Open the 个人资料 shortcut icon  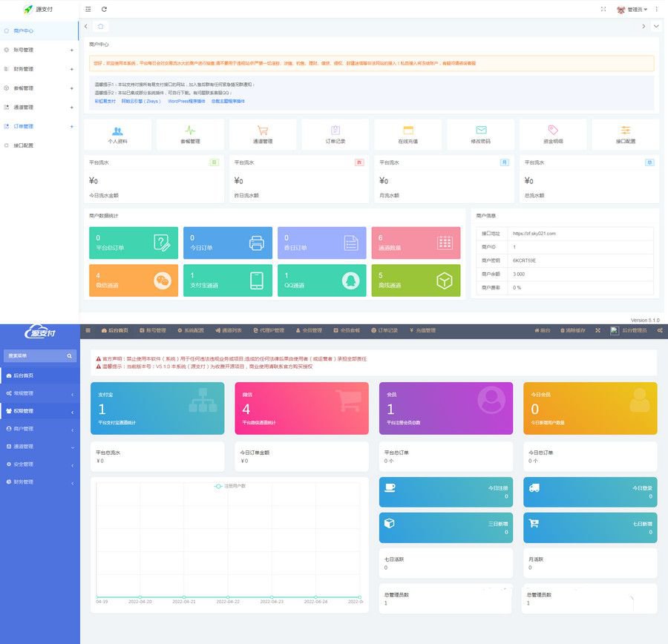click(117, 131)
